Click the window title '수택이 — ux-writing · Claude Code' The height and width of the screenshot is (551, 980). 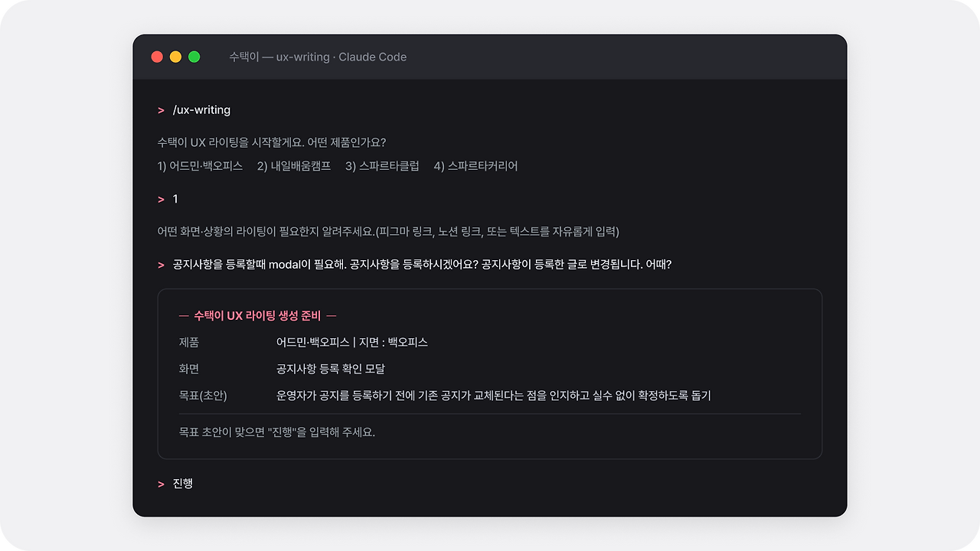point(318,57)
